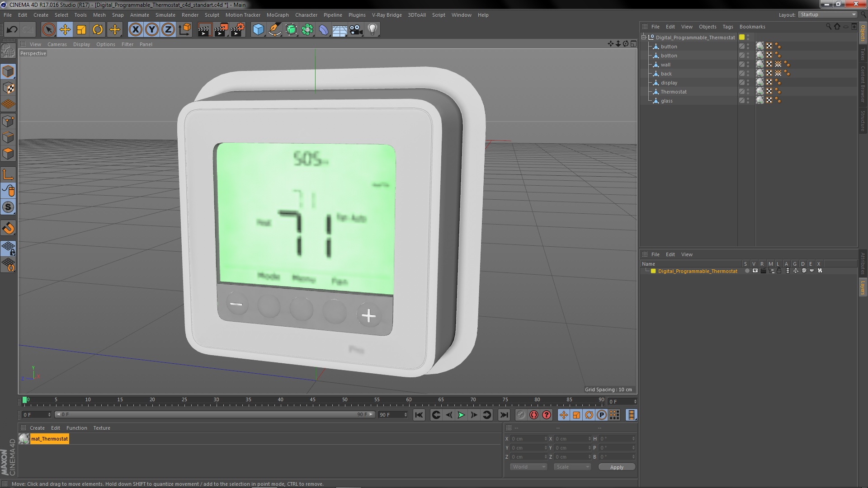Image resolution: width=868 pixels, height=488 pixels.
Task: Select the Rotate tool
Action: pyautogui.click(x=98, y=30)
